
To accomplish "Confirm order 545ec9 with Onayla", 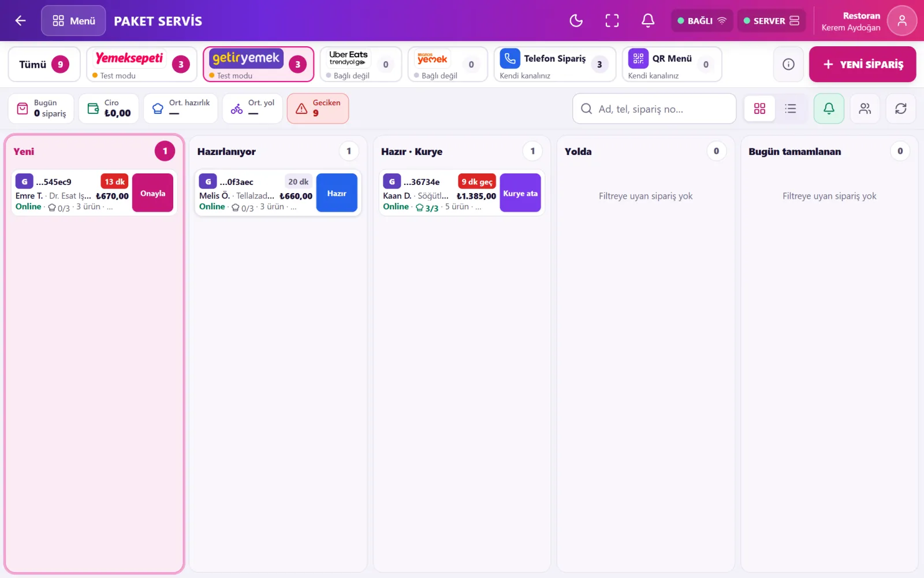I will pyautogui.click(x=152, y=193).
